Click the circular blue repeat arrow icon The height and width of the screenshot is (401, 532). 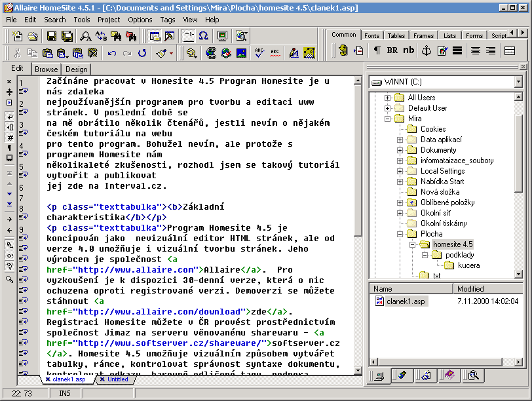(x=142, y=53)
